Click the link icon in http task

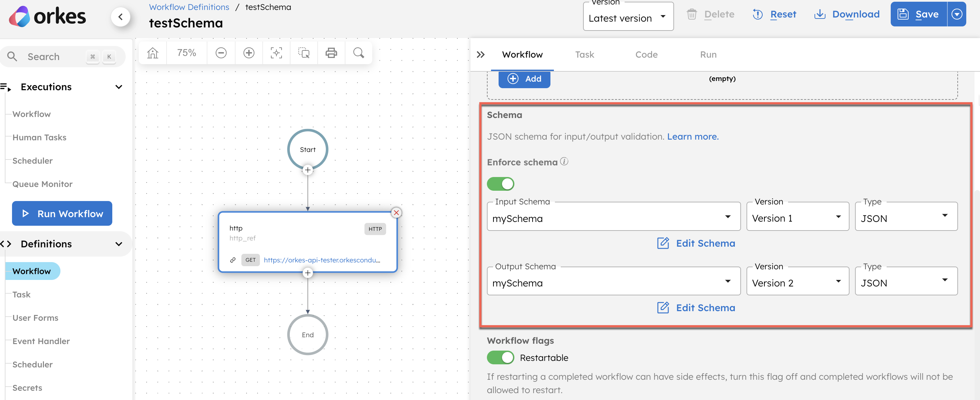pyautogui.click(x=233, y=260)
